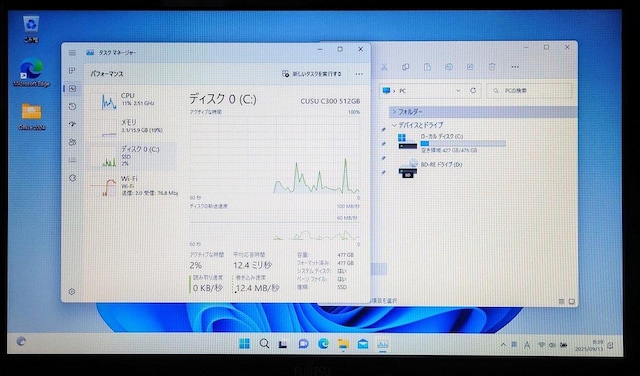The height and width of the screenshot is (376, 640).
Task: Open Task View on taskbar
Action: [283, 344]
